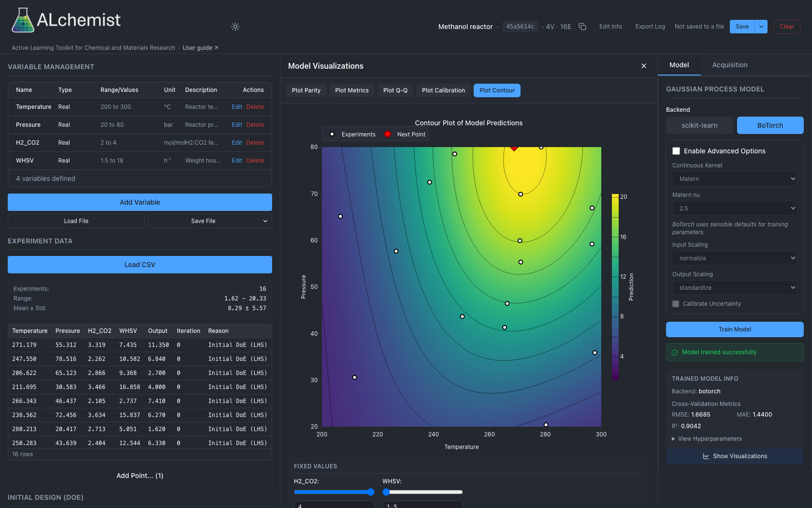812x508 pixels.
Task: Click the Add Point button
Action: click(x=140, y=476)
